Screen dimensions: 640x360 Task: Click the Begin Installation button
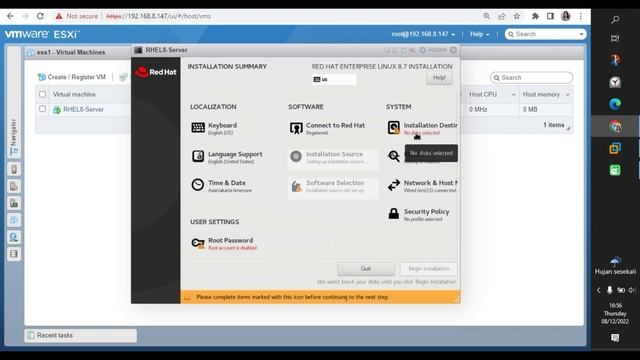428,269
